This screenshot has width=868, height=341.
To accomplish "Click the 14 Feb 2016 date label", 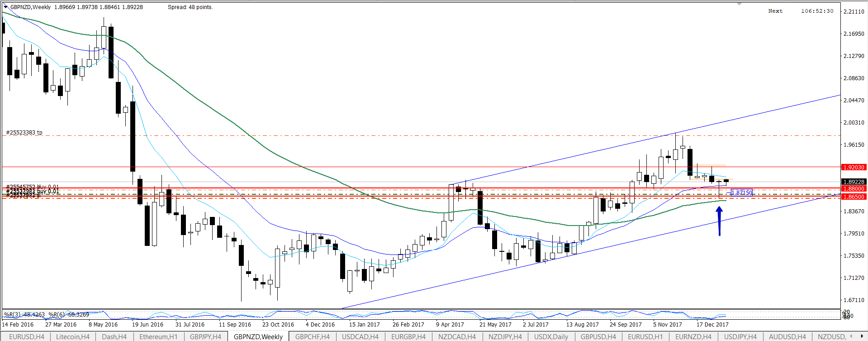I will [x=18, y=325].
